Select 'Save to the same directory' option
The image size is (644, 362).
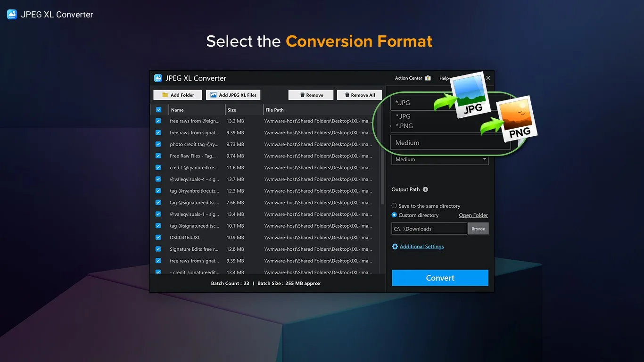426,206
